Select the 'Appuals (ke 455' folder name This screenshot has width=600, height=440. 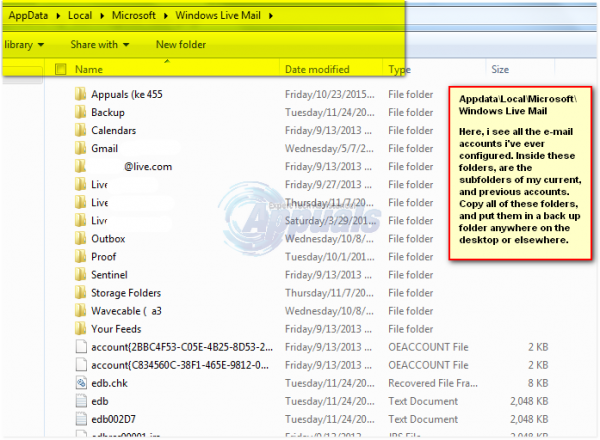pyautogui.click(x=127, y=94)
